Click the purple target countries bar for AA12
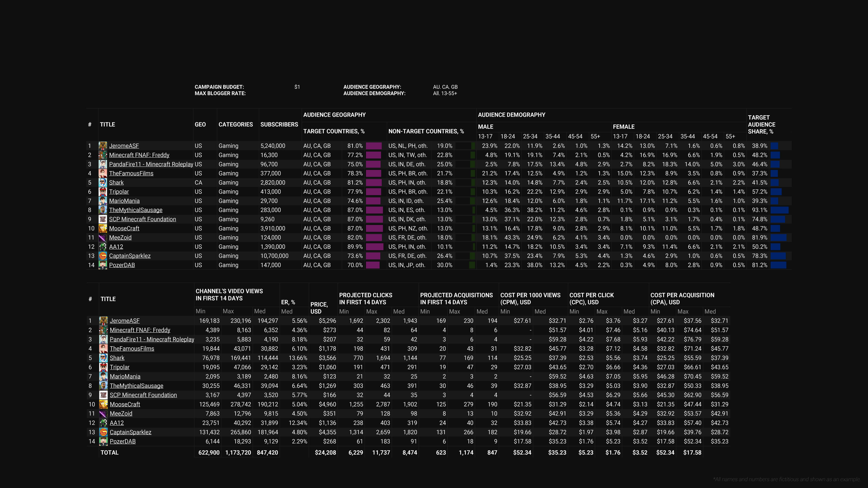Viewport: 868px width, 488px height. pyautogui.click(x=374, y=247)
